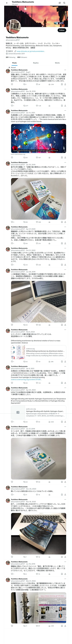Repost the Nov 18, 2018 post
72x644 pixels.
(x=26, y=106)
